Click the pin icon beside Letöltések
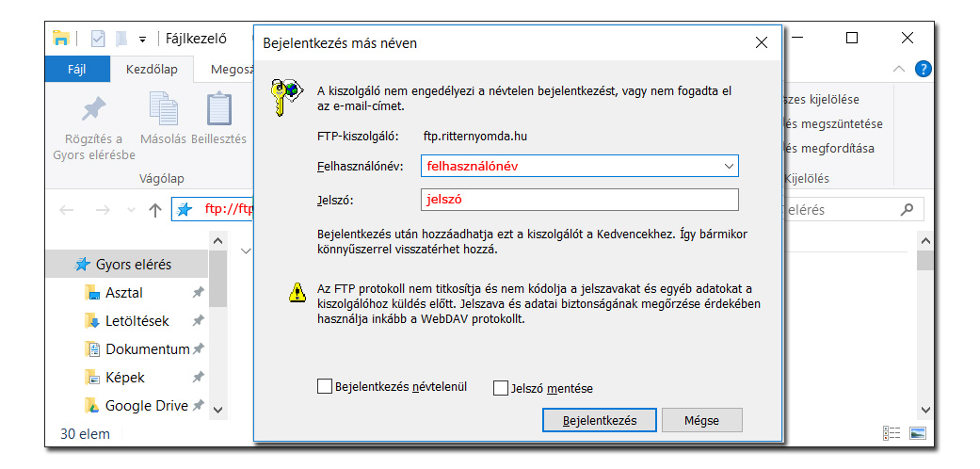 [x=198, y=321]
